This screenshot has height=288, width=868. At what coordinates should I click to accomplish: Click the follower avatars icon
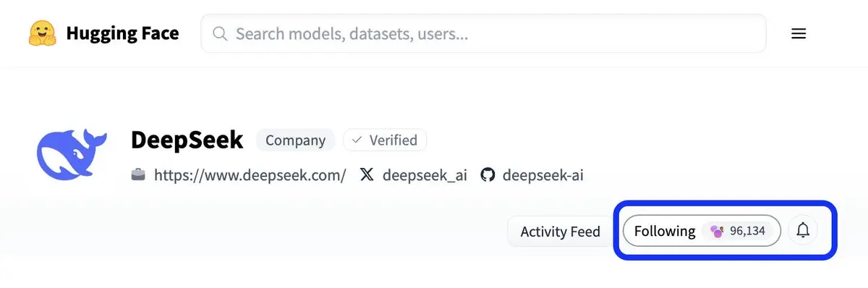click(x=717, y=231)
